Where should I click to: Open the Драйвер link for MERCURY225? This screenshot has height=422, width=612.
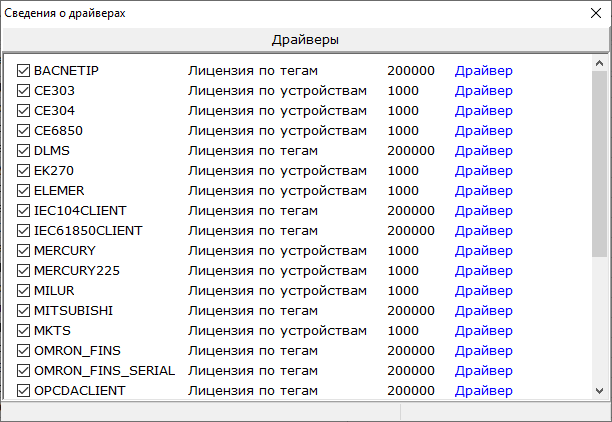[484, 271]
